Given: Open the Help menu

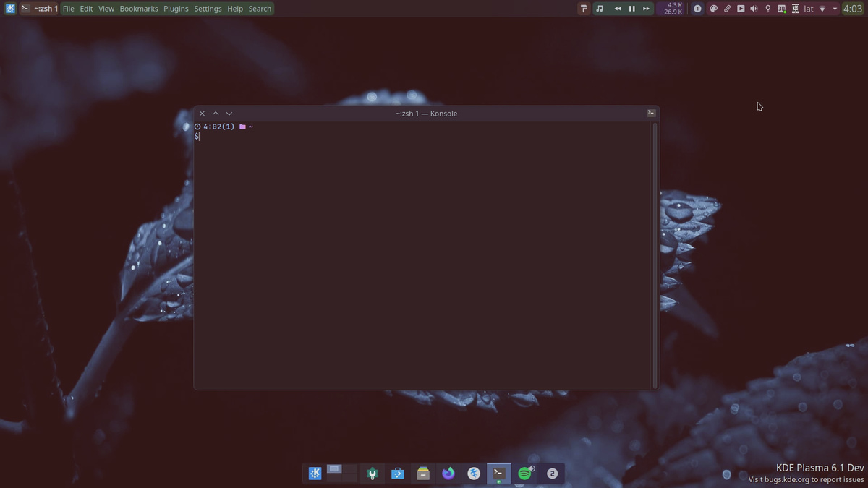Looking at the screenshot, I should [235, 9].
